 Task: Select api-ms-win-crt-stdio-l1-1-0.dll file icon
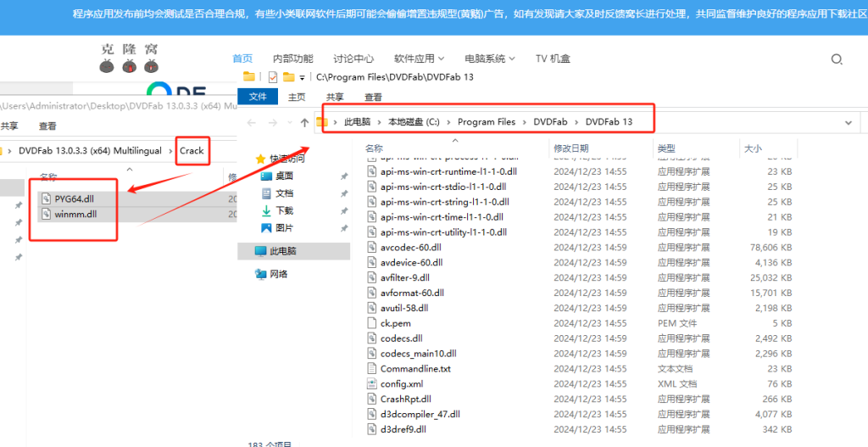[372, 186]
